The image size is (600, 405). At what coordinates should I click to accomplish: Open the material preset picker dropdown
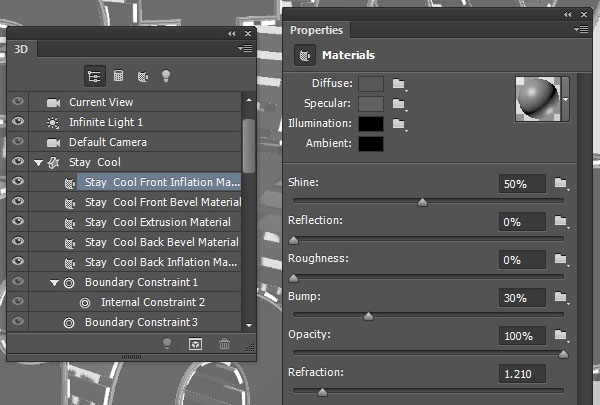[566, 99]
